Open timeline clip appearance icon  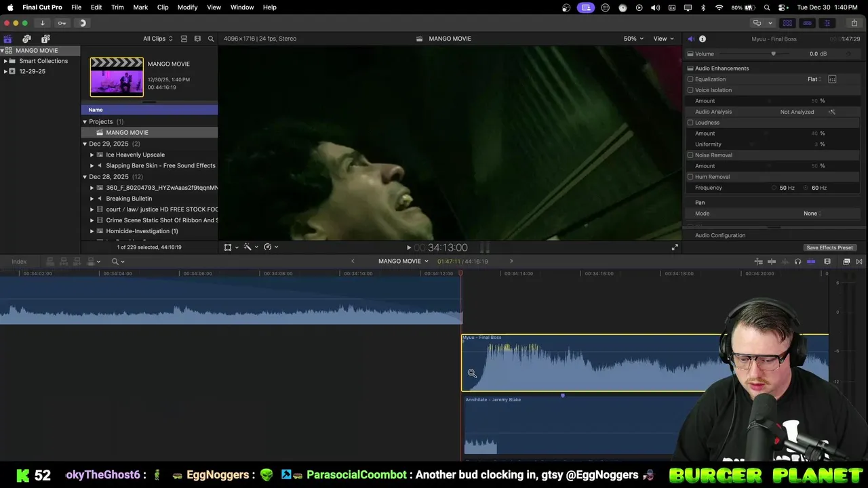click(827, 262)
